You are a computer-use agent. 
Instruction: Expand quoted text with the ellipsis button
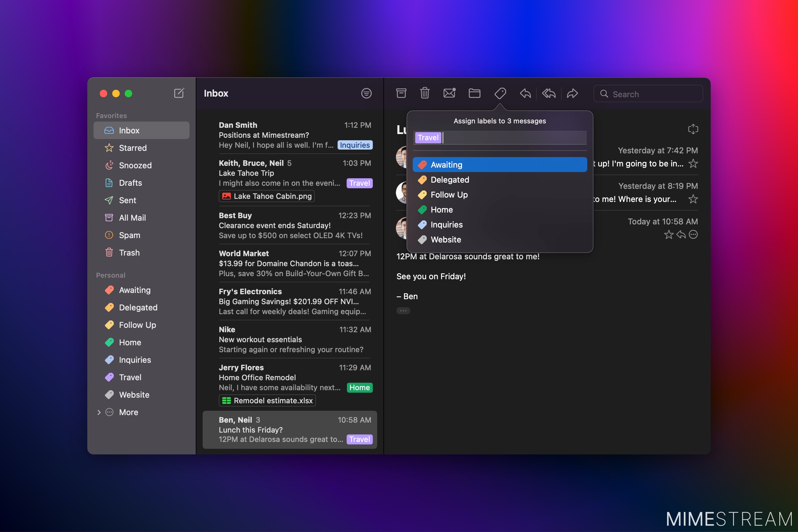pos(403,311)
